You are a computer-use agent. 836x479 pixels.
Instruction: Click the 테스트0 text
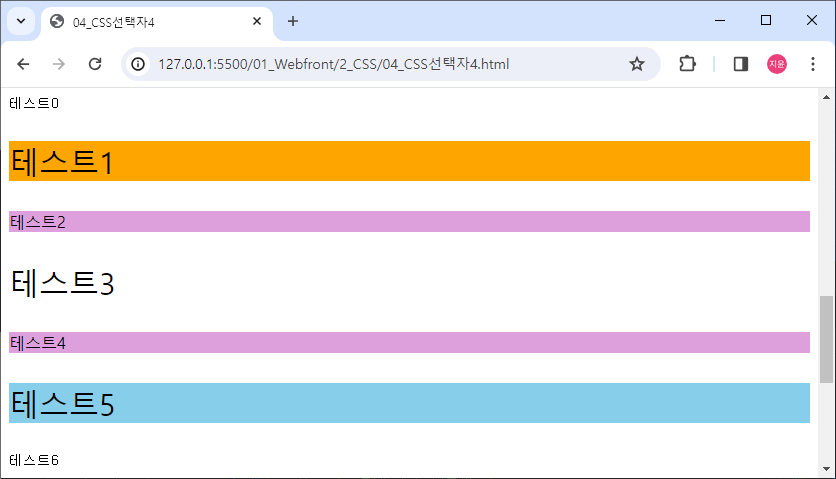pyautogui.click(x=34, y=103)
